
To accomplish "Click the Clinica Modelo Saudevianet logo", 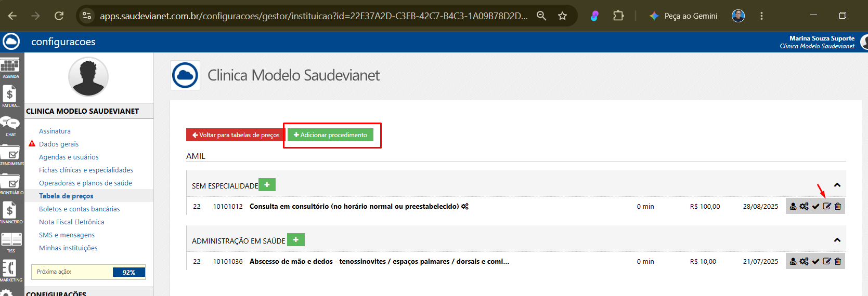I will 185,75.
